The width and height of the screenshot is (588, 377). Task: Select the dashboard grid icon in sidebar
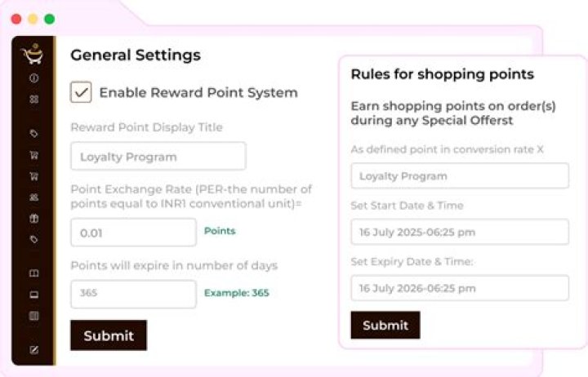coord(33,99)
